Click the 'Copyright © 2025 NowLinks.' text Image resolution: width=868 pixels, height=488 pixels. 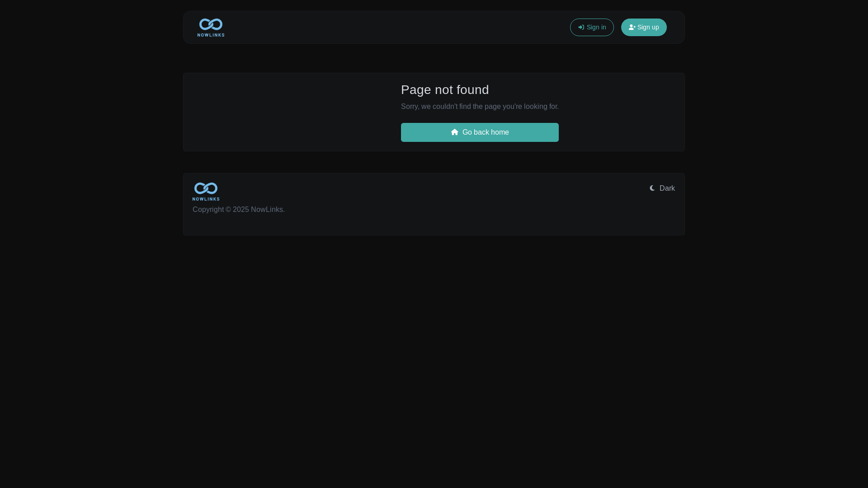pos(239,210)
